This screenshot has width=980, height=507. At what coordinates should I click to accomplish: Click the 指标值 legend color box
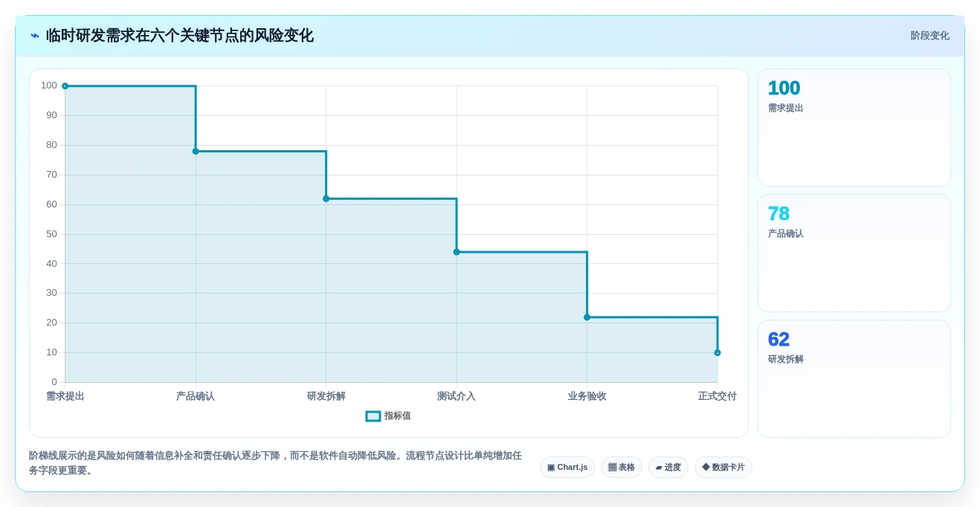click(x=373, y=416)
